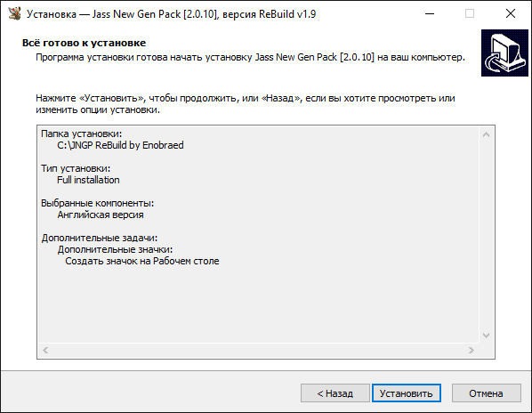Image resolution: width=532 pixels, height=413 pixels.
Task: Click the Дополнительные задачи label
Action: (x=100, y=238)
